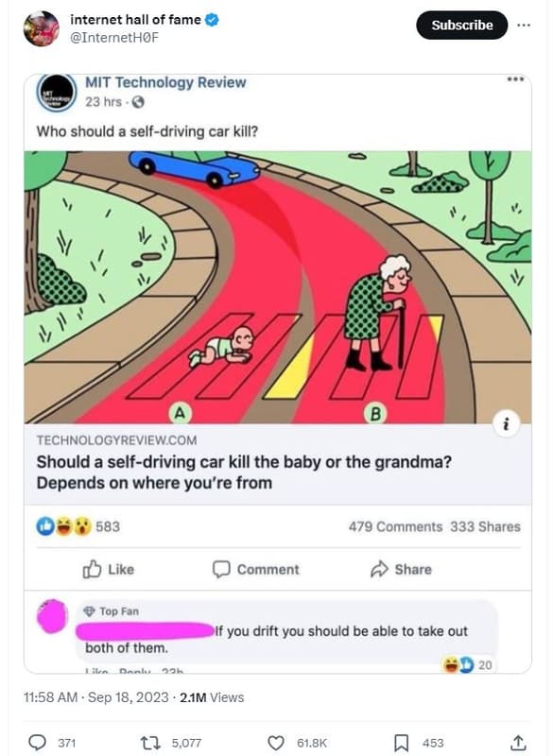Screen dimensions: 553x756
Task: Click the retweet arrows icon
Action: (150, 743)
